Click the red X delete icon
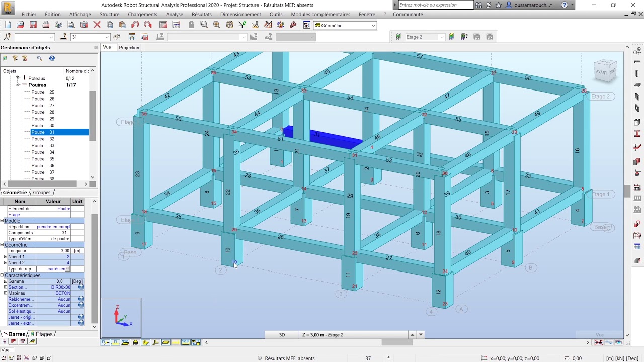The width and height of the screenshot is (644, 362). tap(97, 25)
